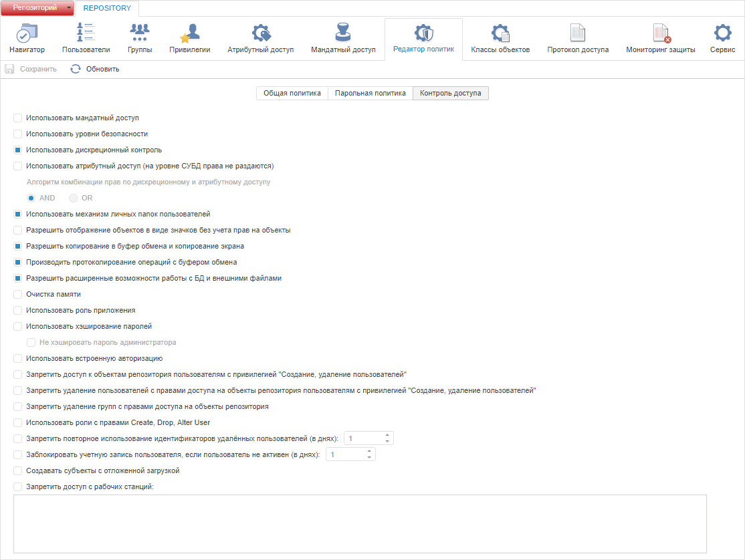
Task: Open the red Репозиторий dropdown button
Action: [37, 8]
